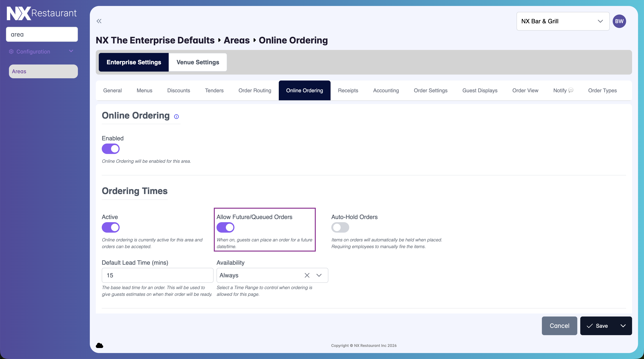Open the NX Bar & Grill venue dropdown
The width and height of the screenshot is (644, 359).
tap(563, 21)
